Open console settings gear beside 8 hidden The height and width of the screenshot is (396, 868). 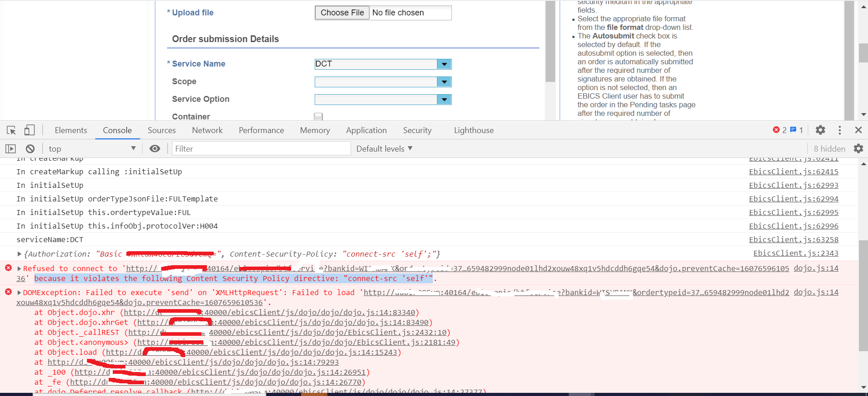(x=858, y=148)
